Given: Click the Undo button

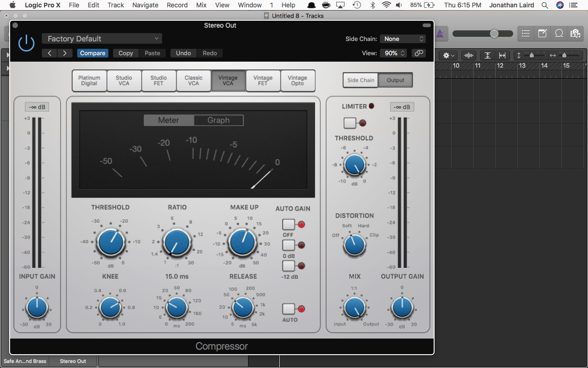Looking at the screenshot, I should tap(183, 53).
